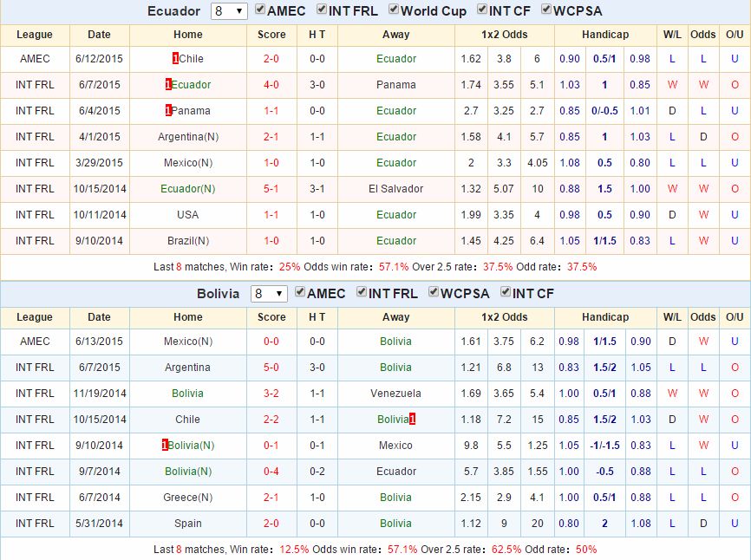
Task: Toggle WCPSA checkbox in Bolivia section
Action: (434, 292)
